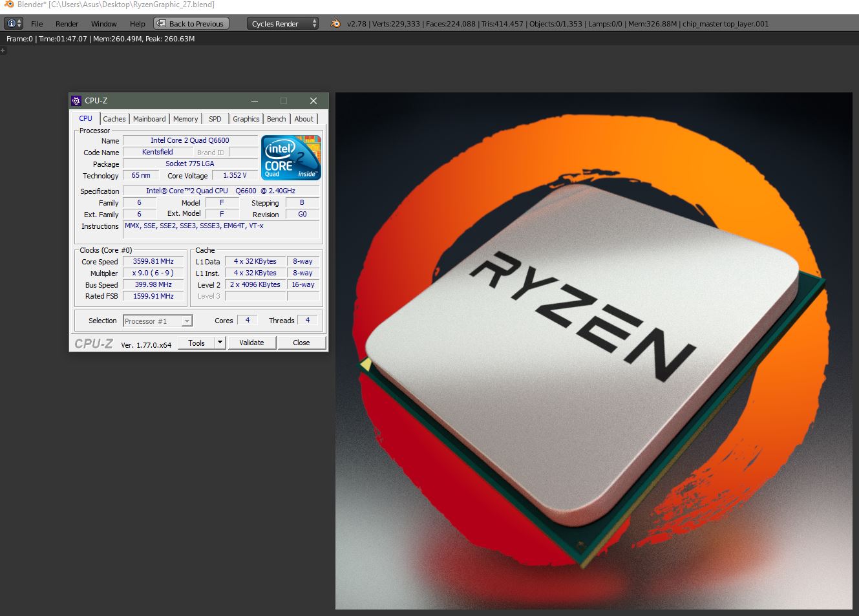Click the processor Name field Intel Core 2 Quad Q6600

click(190, 140)
